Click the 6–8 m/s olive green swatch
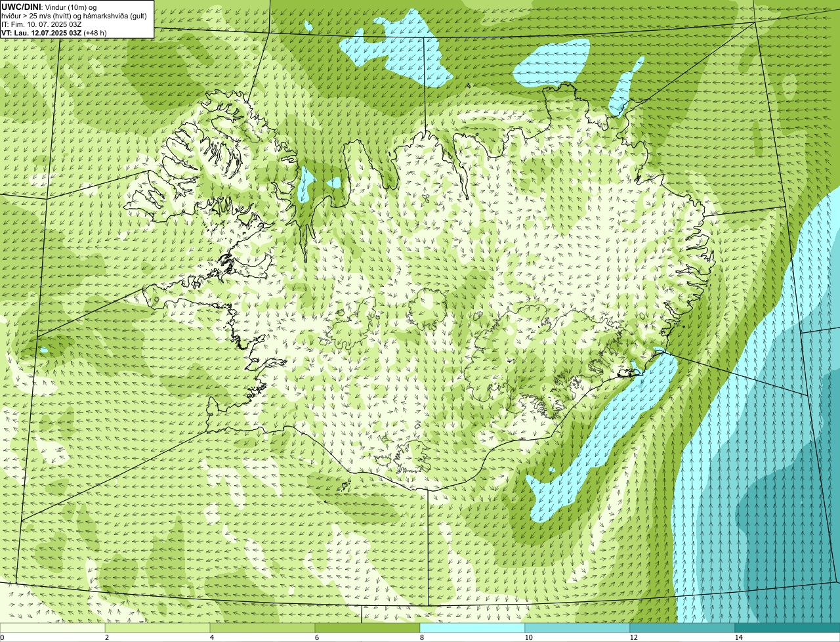 (367, 628)
